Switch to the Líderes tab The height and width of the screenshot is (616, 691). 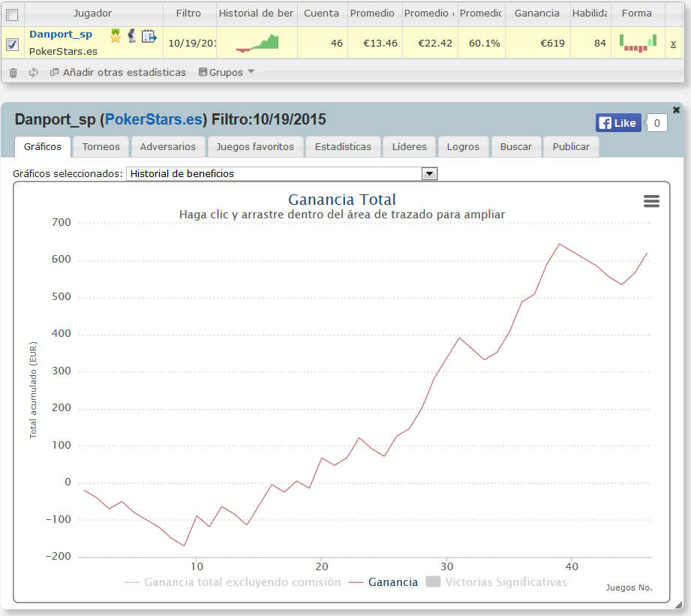(410, 147)
